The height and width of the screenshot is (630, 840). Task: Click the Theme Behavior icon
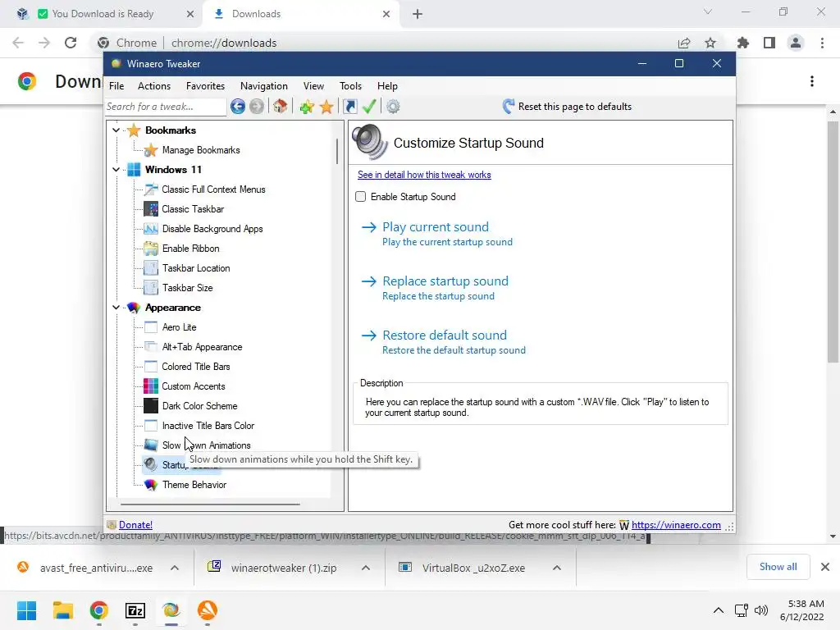coord(151,485)
